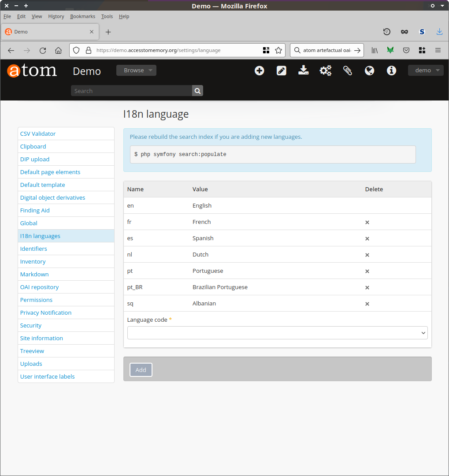This screenshot has width=449, height=476.
Task: Open the OAI repository settings link
Action: (39, 287)
